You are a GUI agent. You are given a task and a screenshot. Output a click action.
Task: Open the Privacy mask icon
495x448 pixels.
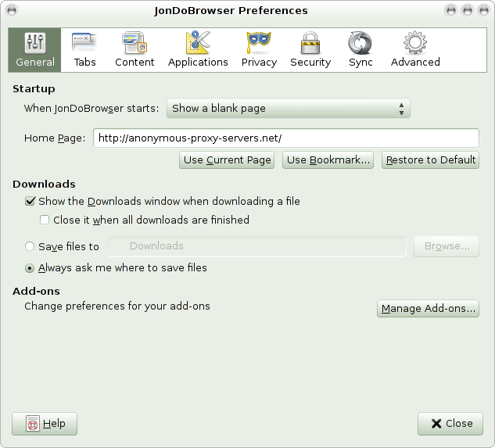coord(259,43)
